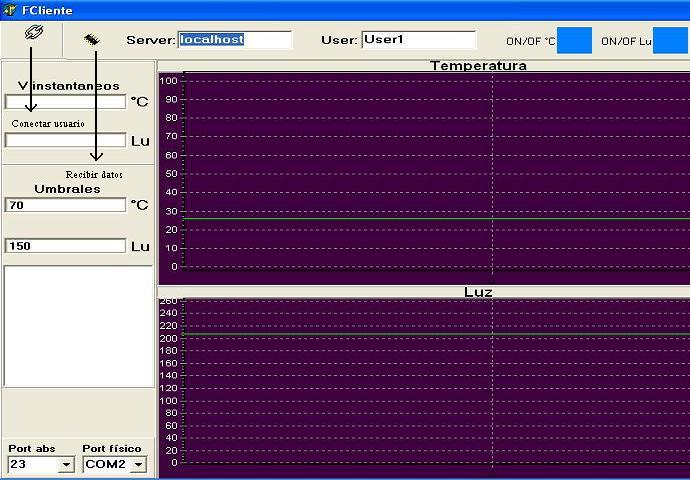Image resolution: width=690 pixels, height=480 pixels.
Task: Click the 260 label on Luz axis
Action: 168,301
